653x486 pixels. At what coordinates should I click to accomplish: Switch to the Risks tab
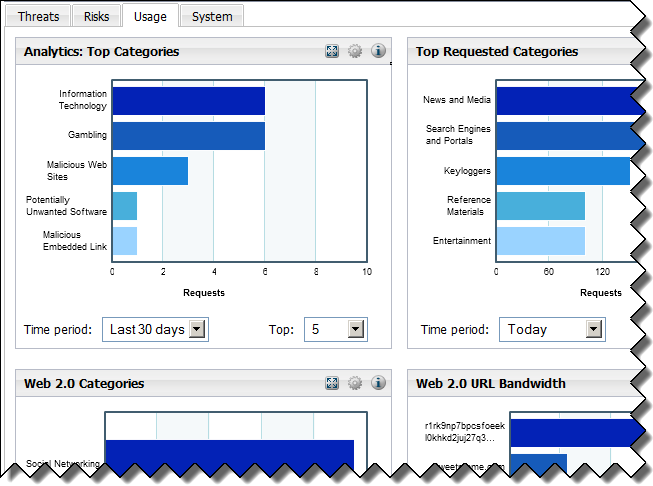[x=96, y=16]
